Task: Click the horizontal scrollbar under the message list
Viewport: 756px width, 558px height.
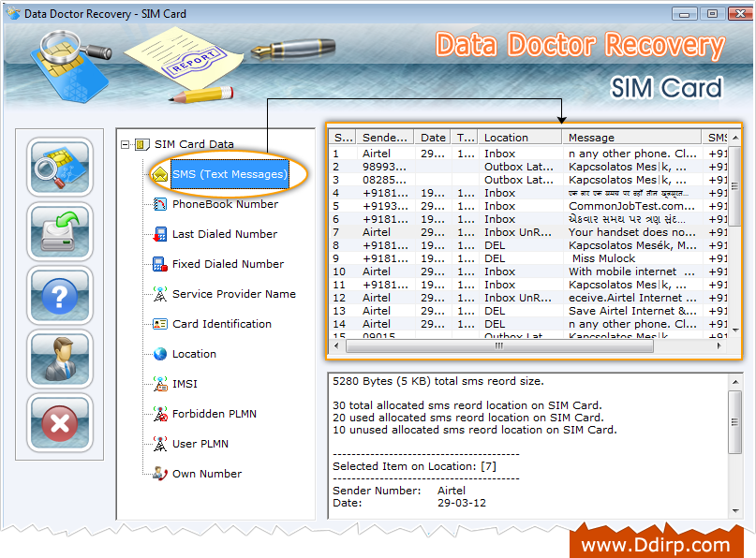Action: click(x=501, y=345)
